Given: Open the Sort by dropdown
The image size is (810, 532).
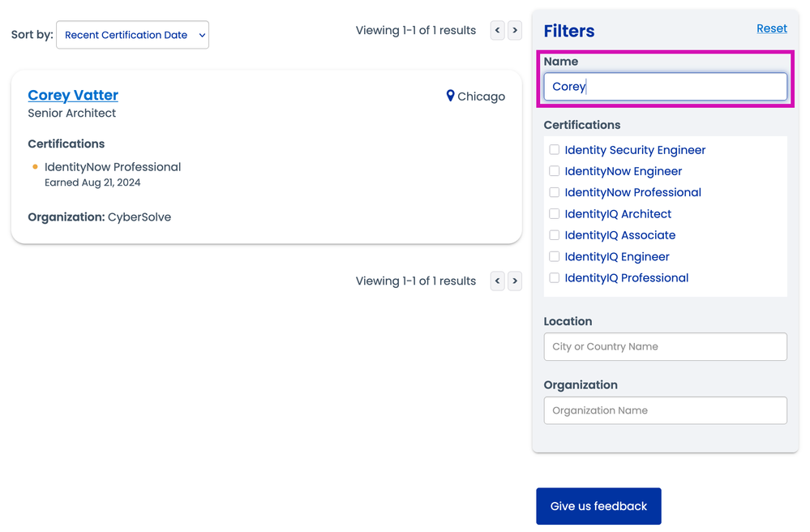Looking at the screenshot, I should [x=132, y=35].
